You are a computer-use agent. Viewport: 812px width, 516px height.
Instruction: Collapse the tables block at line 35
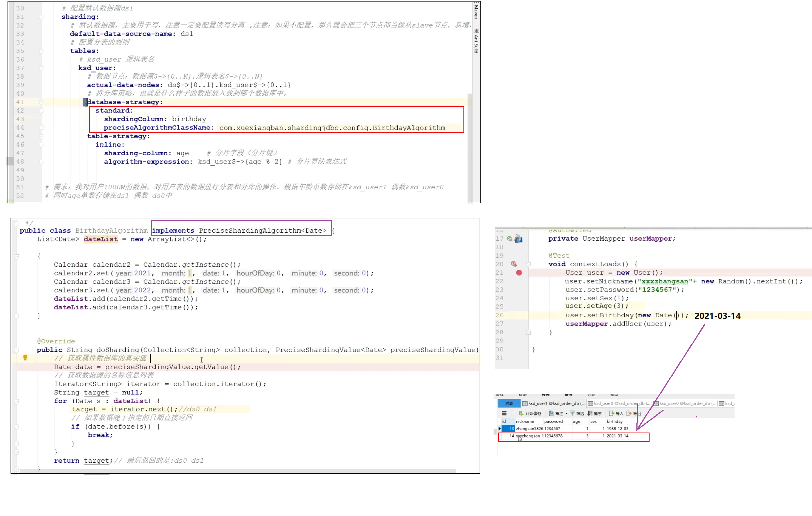click(x=41, y=51)
